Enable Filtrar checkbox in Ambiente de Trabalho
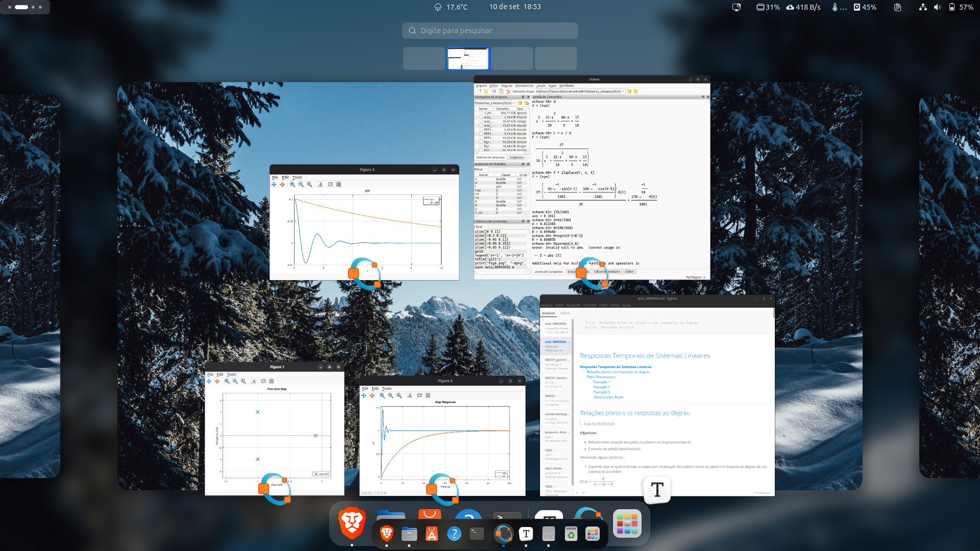The width and height of the screenshot is (980, 551). [486, 170]
